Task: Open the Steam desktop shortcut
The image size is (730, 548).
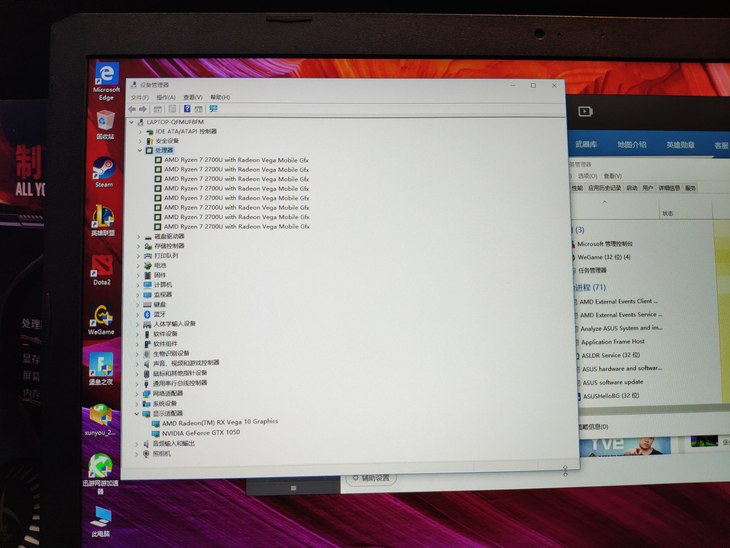Action: [x=104, y=172]
